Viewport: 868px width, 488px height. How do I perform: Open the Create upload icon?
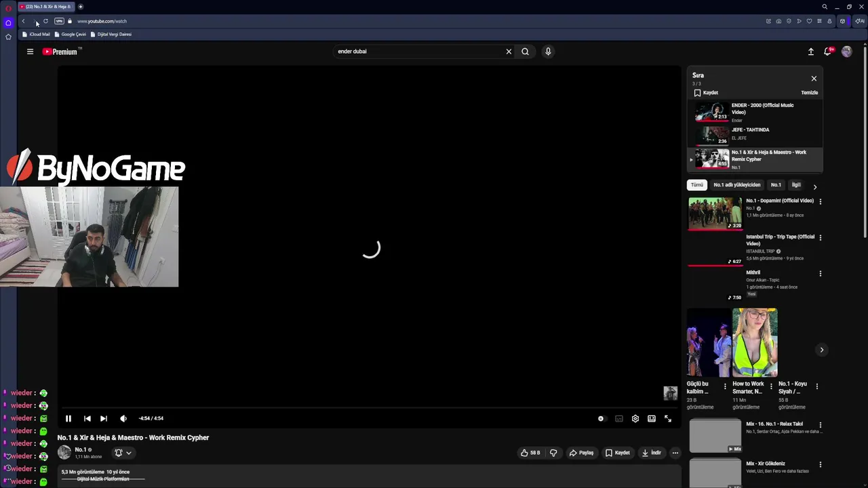811,52
